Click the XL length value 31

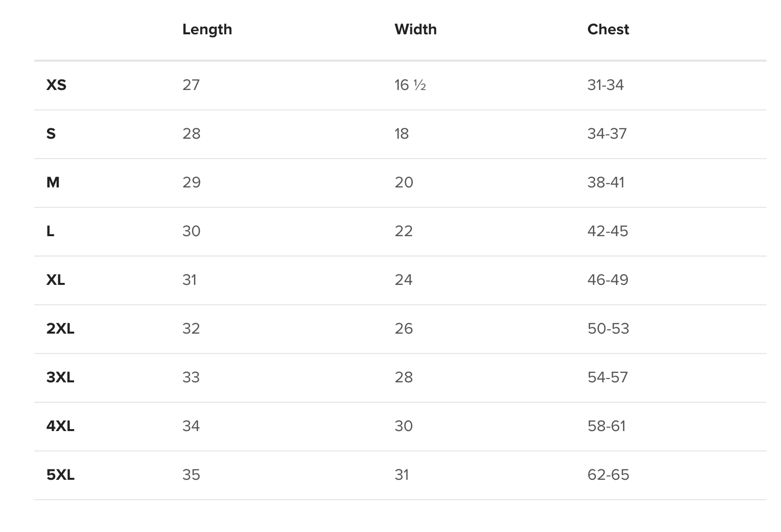(x=190, y=280)
